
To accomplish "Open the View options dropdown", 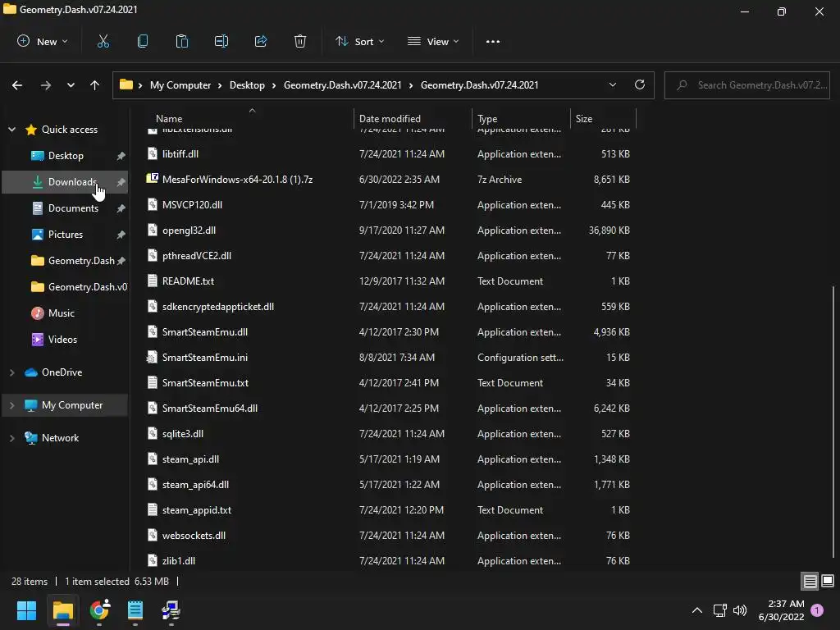I will point(433,41).
